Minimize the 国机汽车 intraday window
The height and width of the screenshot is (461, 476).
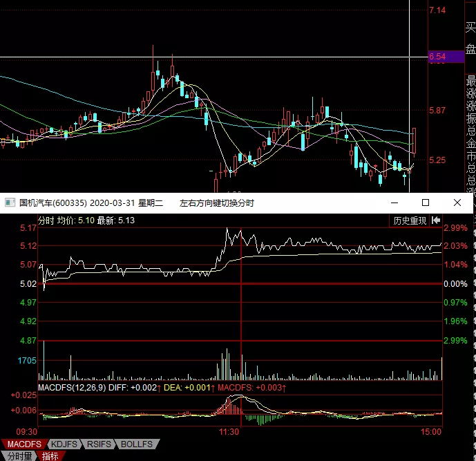tap(394, 203)
